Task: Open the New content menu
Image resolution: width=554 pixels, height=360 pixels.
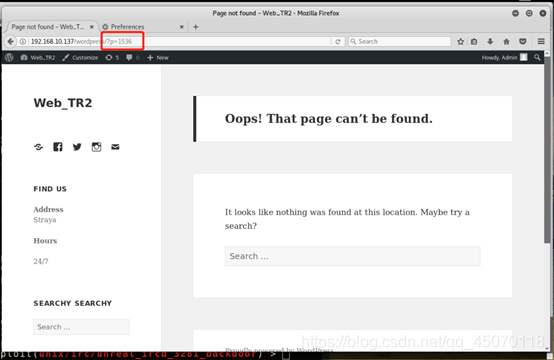Action: tap(158, 57)
